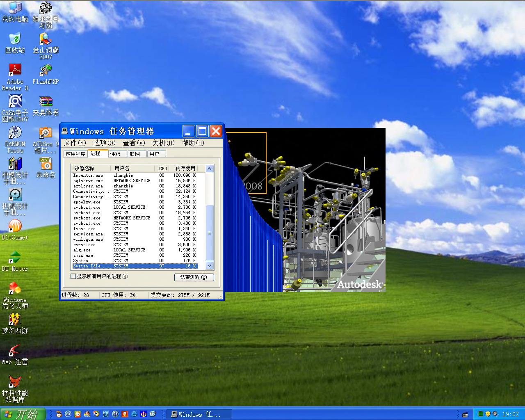Launch Windows优化大师 shortcut
This screenshot has width=525, height=420.
15,295
